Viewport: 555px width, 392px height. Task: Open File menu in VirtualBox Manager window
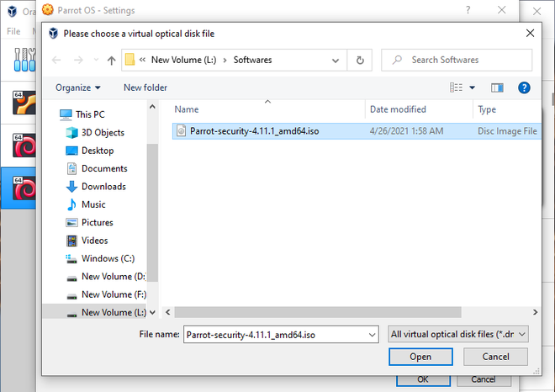pos(13,31)
